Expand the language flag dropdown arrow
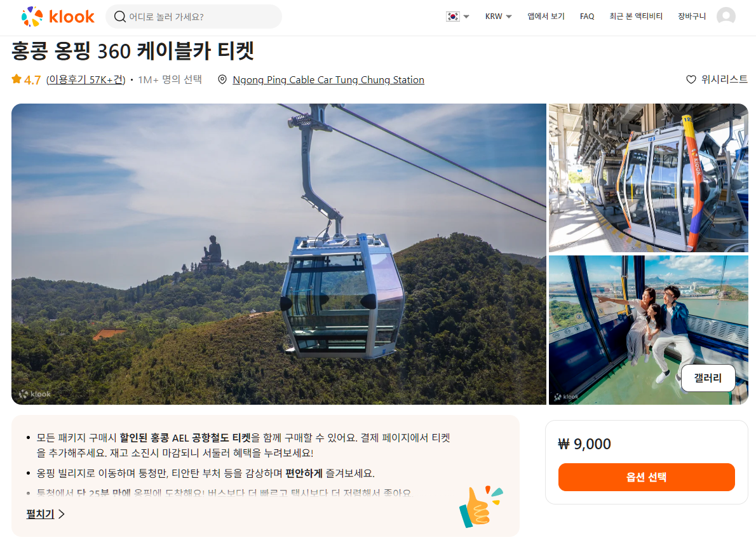The width and height of the screenshot is (756, 542). pyautogui.click(x=466, y=17)
